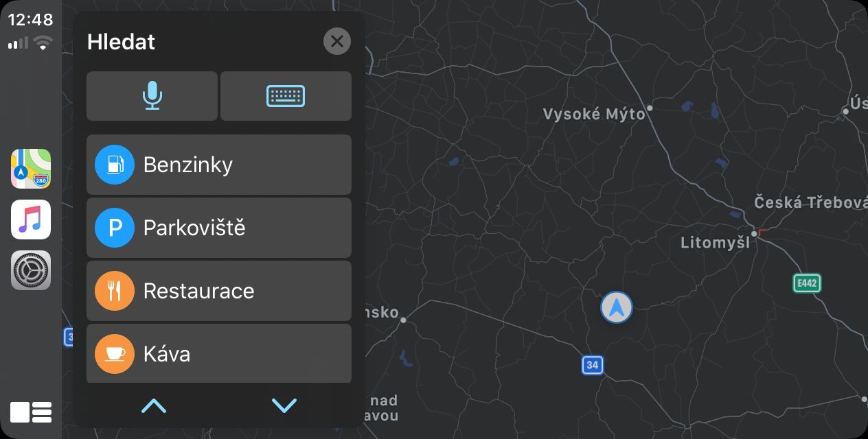Search for Káva coffee shops

pos(218,354)
